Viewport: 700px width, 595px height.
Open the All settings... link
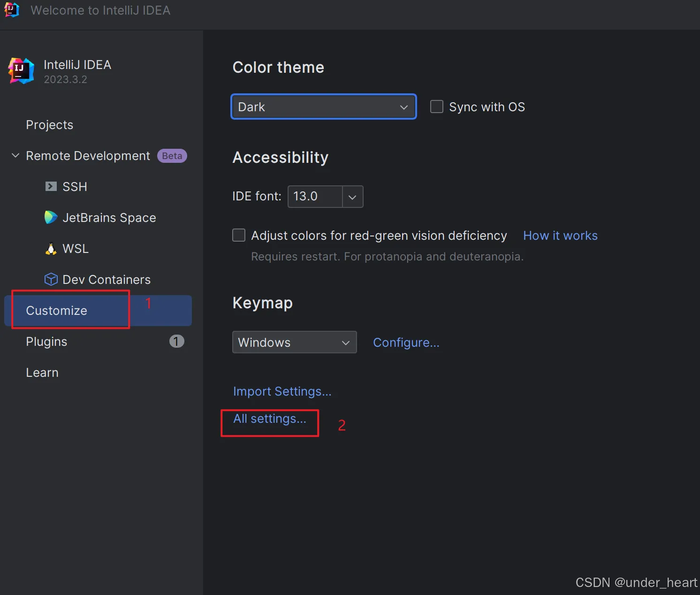(270, 419)
